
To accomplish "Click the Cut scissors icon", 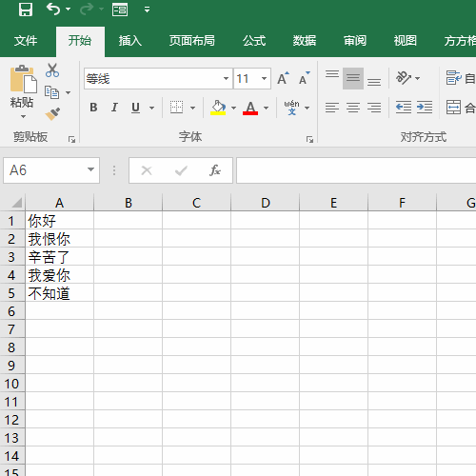I will pyautogui.click(x=52, y=70).
